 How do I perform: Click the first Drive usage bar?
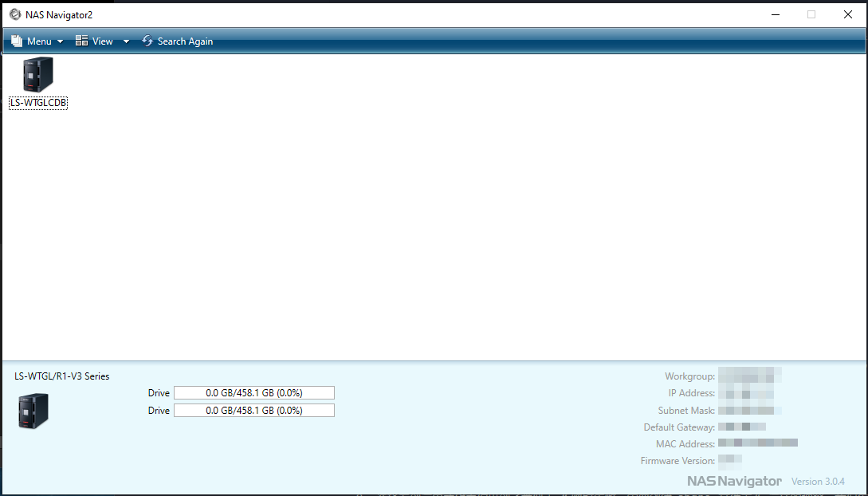coord(253,393)
